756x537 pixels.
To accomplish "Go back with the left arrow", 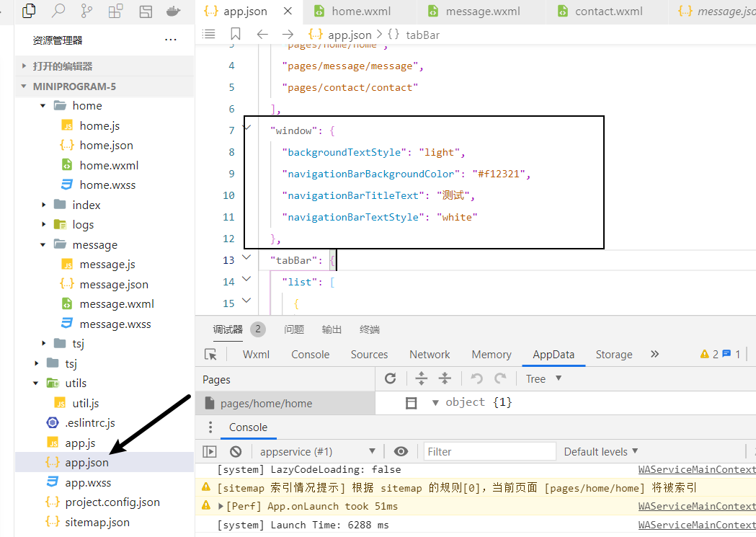I will tap(262, 34).
